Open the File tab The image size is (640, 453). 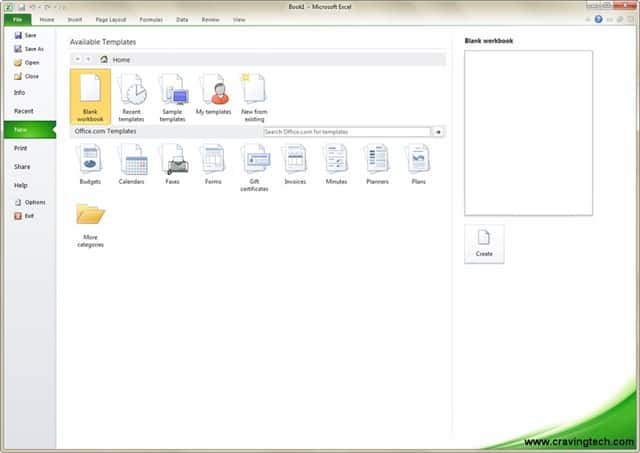(x=18, y=20)
